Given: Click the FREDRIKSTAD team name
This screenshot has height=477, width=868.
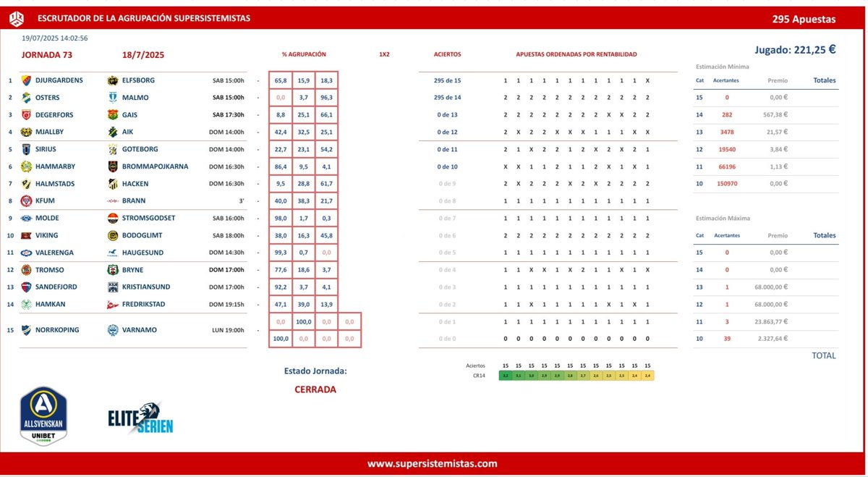Looking at the screenshot, I should [143, 305].
